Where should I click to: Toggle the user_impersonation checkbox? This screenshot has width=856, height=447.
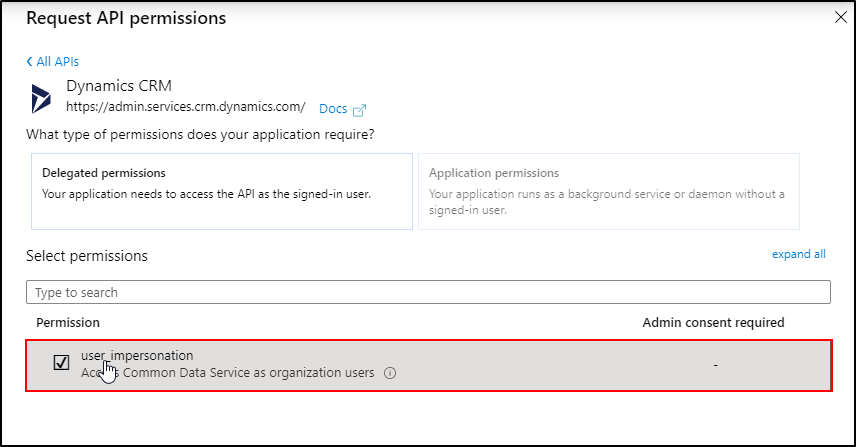61,363
